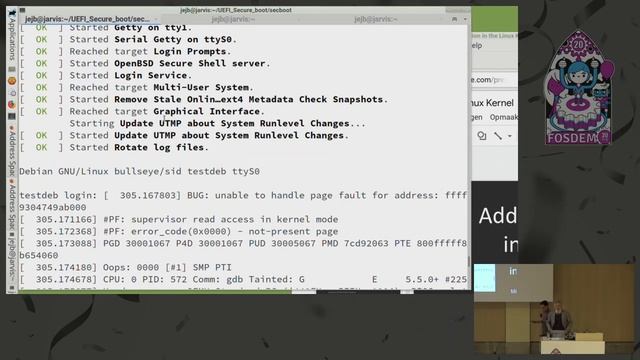
Task: Click the 'Reached target Graphical Interface' line
Action: 142,111
